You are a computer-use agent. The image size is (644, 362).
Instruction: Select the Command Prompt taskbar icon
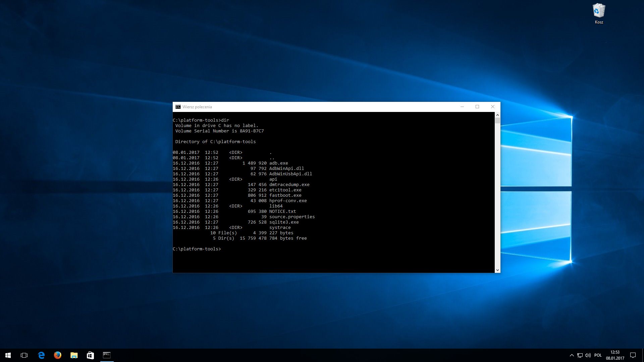(107, 355)
